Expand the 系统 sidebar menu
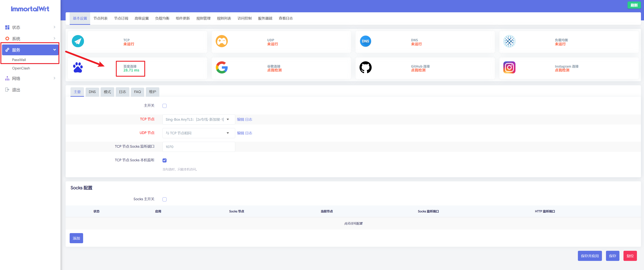 (30, 39)
